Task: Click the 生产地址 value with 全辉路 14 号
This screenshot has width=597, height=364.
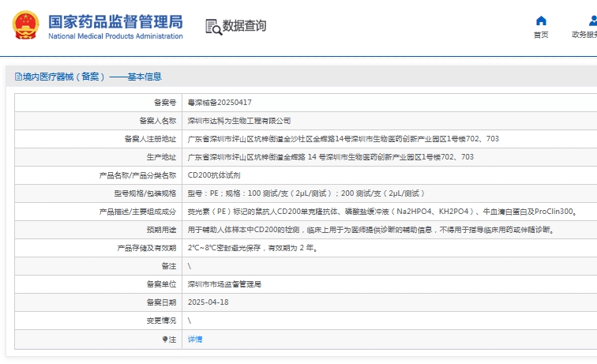Action: [330, 157]
